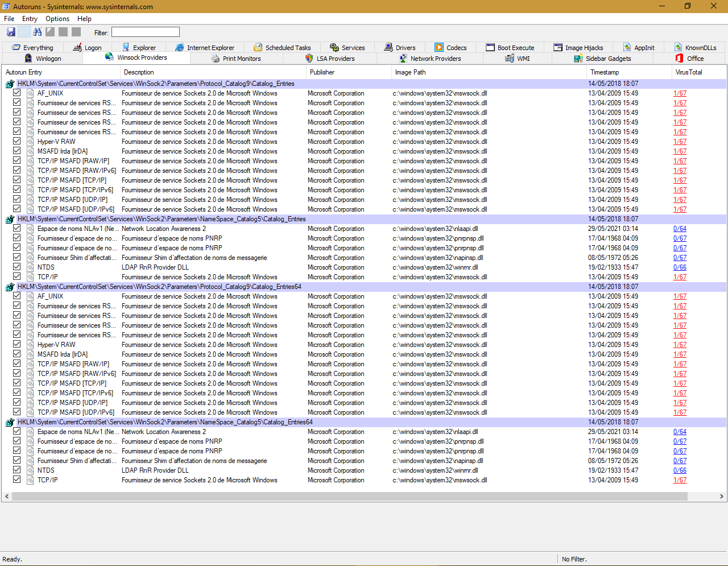
Task: Click the Boot Execute tab icon
Action: (490, 47)
